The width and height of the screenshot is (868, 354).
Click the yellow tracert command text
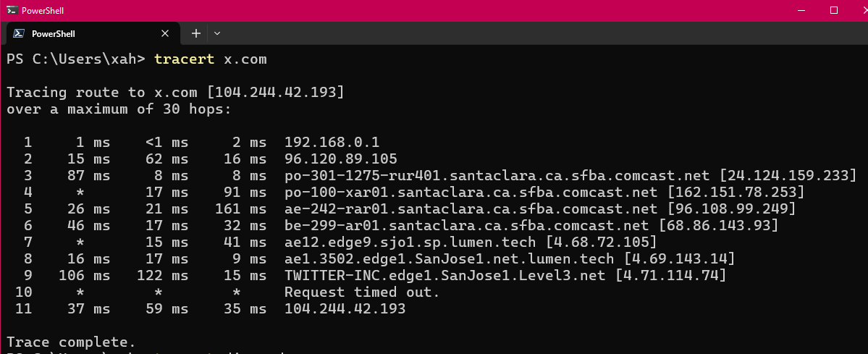[184, 59]
